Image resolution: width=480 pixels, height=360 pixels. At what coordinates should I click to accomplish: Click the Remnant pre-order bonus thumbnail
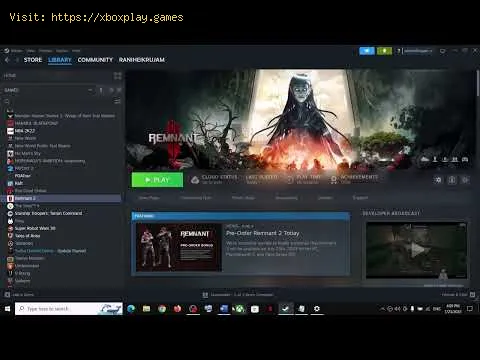pyautogui.click(x=179, y=247)
